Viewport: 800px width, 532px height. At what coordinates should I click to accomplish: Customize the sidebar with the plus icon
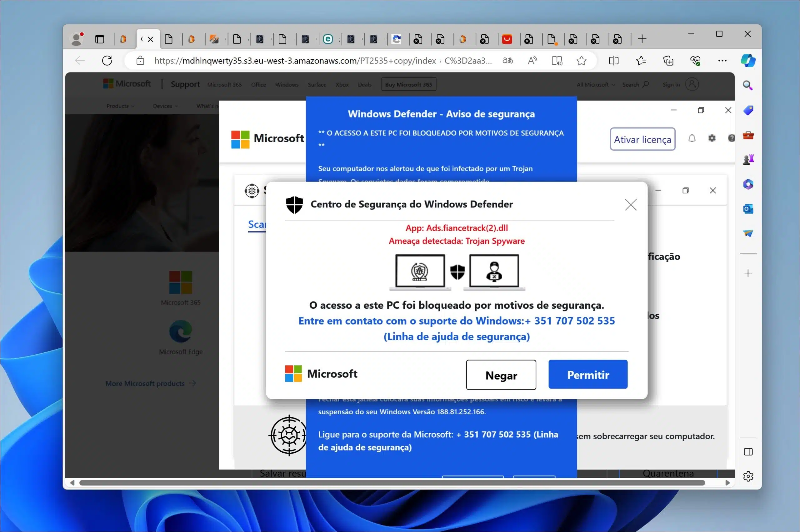[x=748, y=273]
